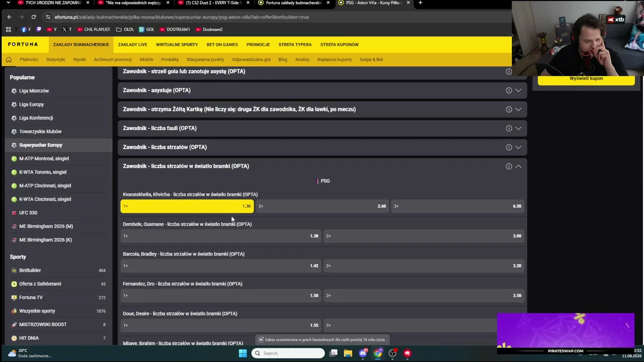Click the Fortuna TV icon
This screenshot has height=362, width=644.
pyautogui.click(x=14, y=298)
